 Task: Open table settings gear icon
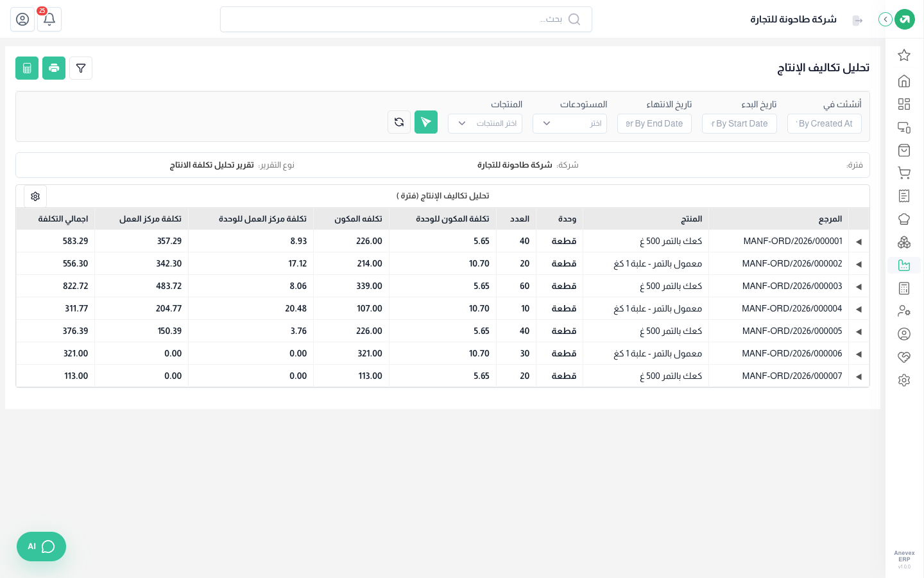[x=35, y=197]
